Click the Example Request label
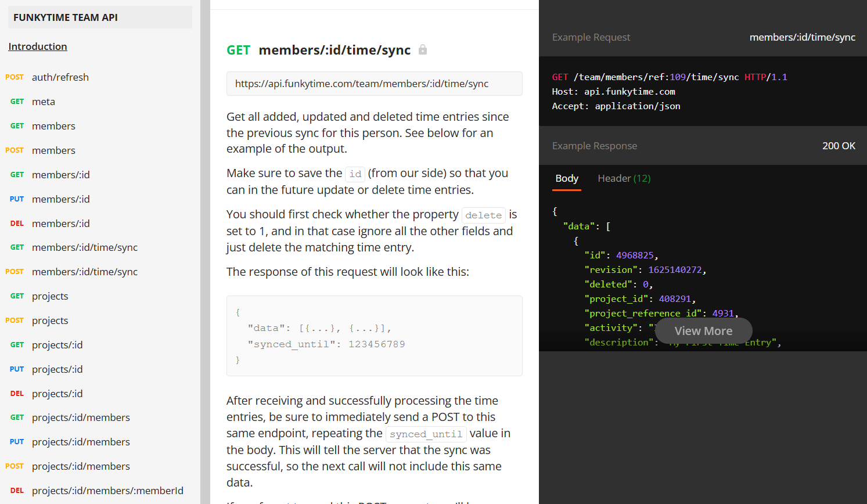 [591, 37]
